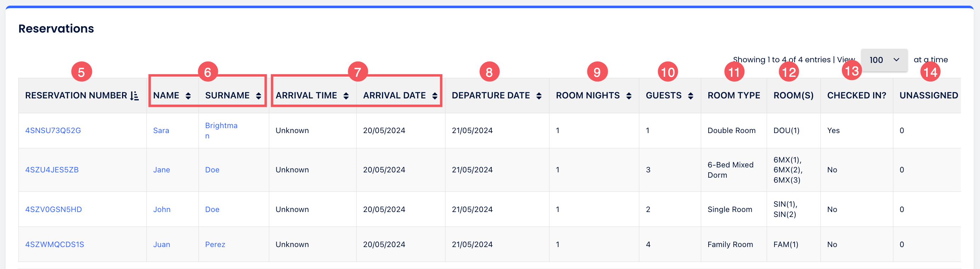Sort table by Guests column arrows

[690, 96]
